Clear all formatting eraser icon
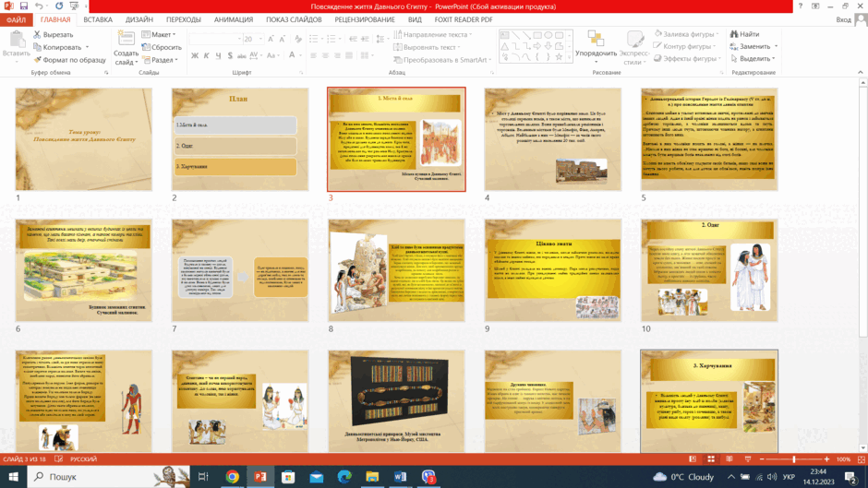The width and height of the screenshot is (868, 488). pos(298,39)
